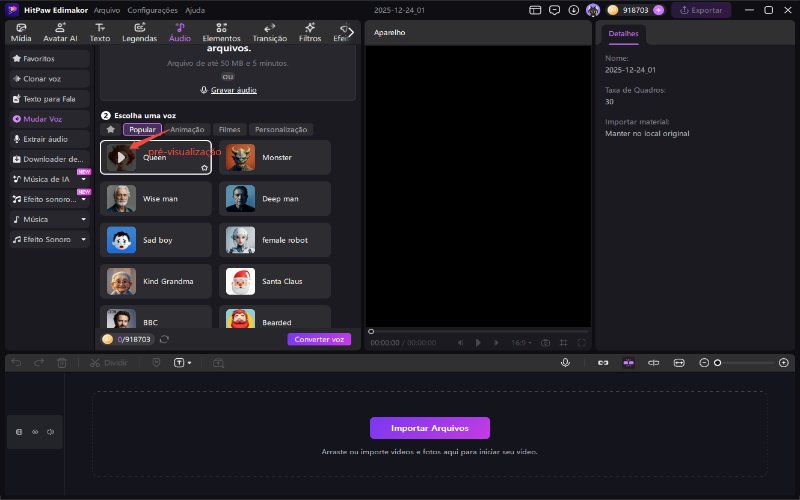Toggle the purple magnetic timeline icon
Screen dimensions: 800x500
tap(629, 363)
